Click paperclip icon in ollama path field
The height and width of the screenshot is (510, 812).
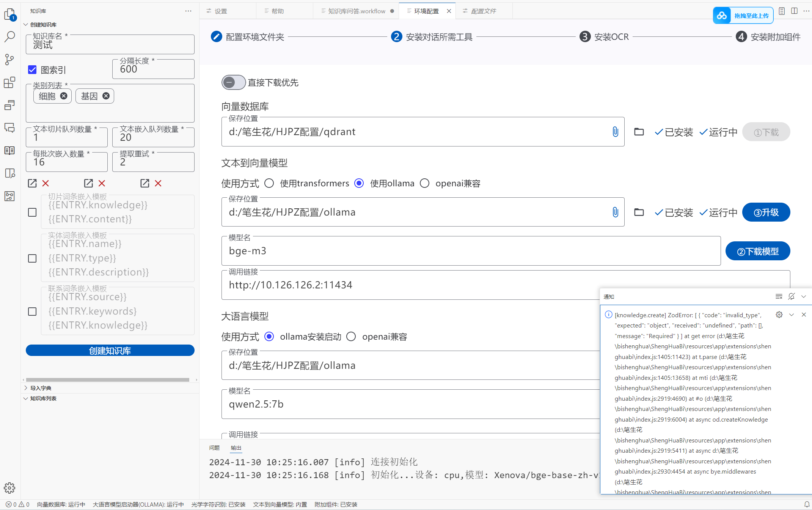615,212
